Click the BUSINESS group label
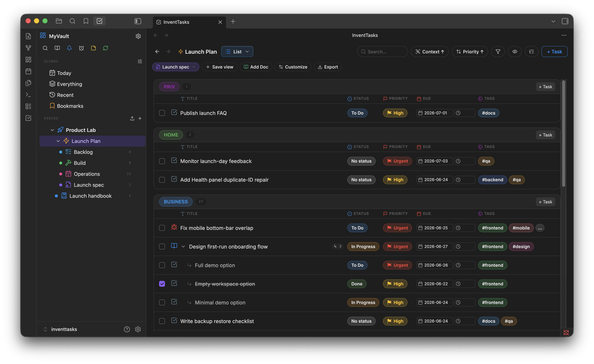Viewport: 594px width, 364px height. click(x=176, y=202)
